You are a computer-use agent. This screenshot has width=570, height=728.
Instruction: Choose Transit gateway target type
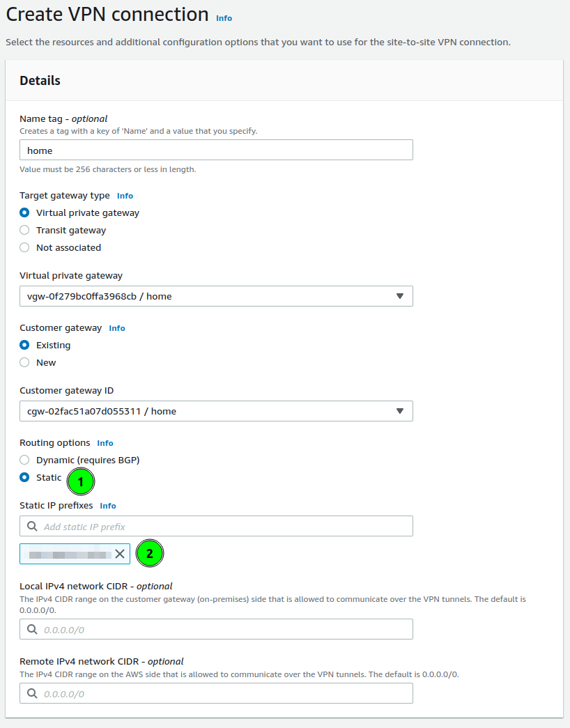25,231
